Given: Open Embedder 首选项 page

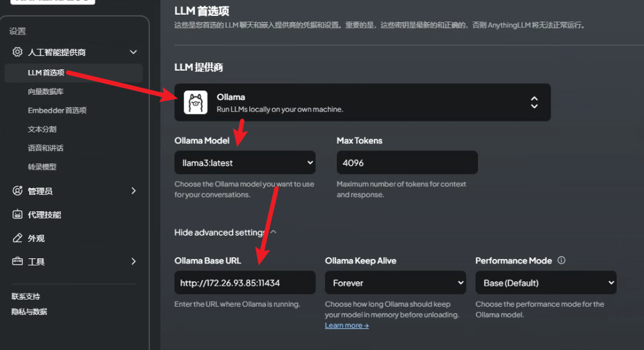Looking at the screenshot, I should [x=57, y=110].
